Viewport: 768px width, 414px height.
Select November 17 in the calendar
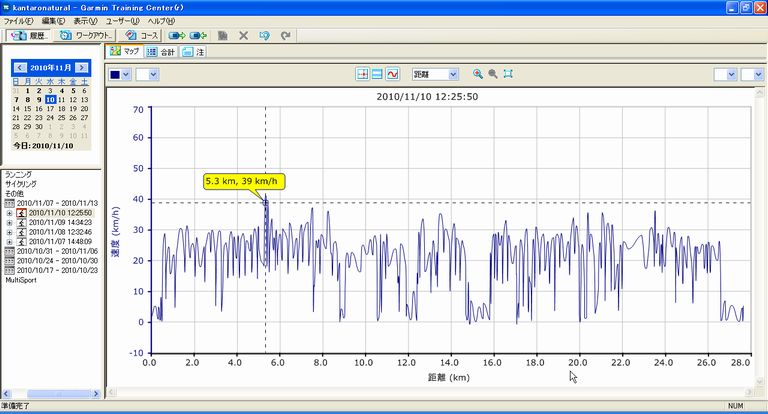(50, 109)
